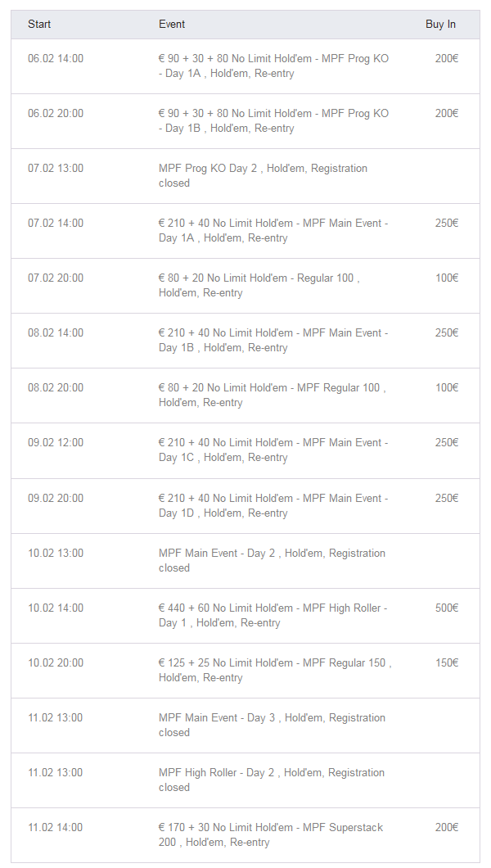Open MPF High Roller Day 1 event
Screen dimensions: 491x868
click(273, 616)
